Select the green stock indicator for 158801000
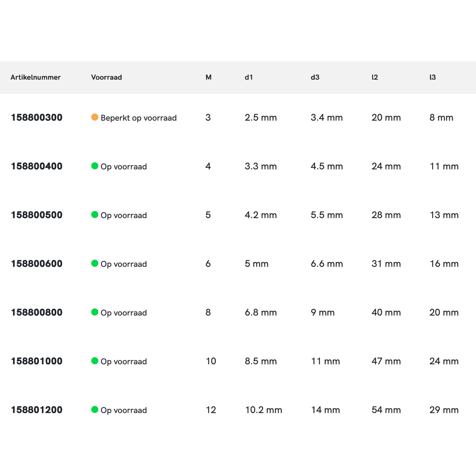This screenshot has height=476, width=476. [x=95, y=361]
